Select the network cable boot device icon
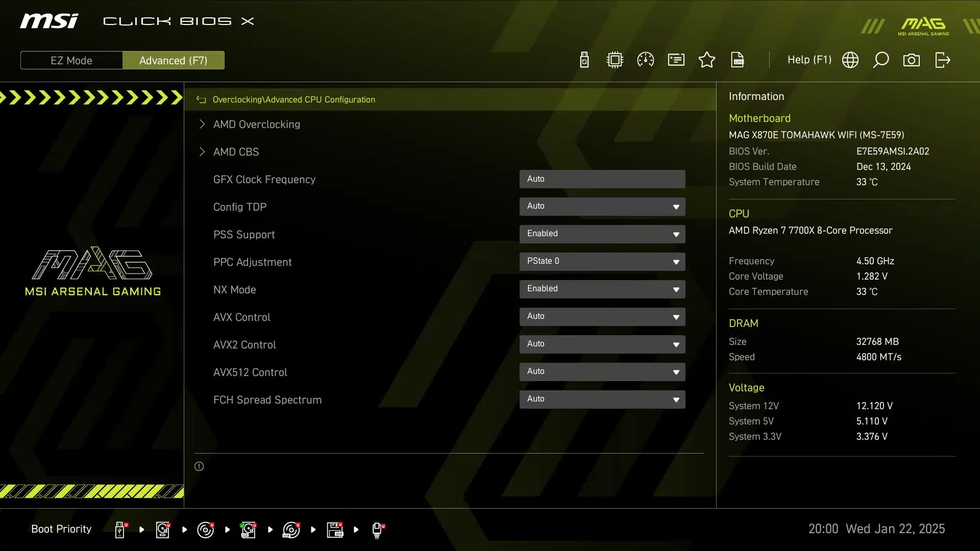This screenshot has width=980, height=551. click(378, 530)
